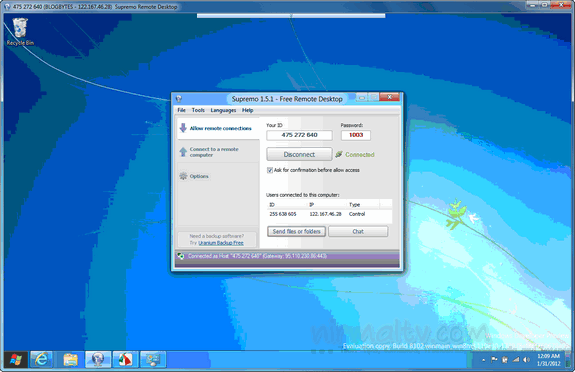The image size is (575, 372).
Task: Click the Action Center flag icon
Action: (x=494, y=360)
